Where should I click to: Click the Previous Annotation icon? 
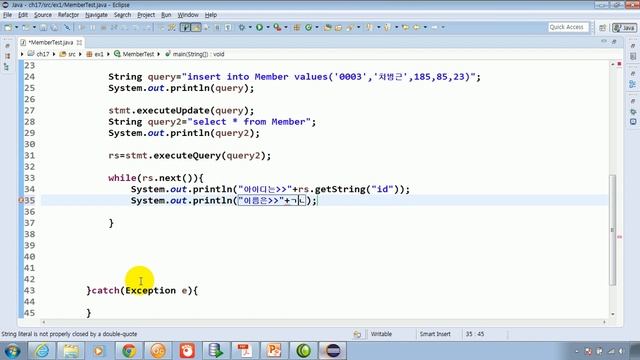(387, 27)
